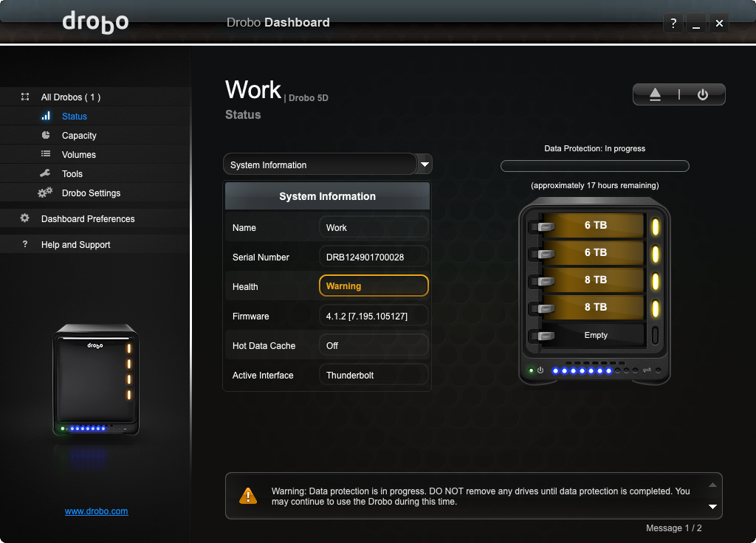Show next message with down arrow
The width and height of the screenshot is (756, 543).
click(x=712, y=507)
